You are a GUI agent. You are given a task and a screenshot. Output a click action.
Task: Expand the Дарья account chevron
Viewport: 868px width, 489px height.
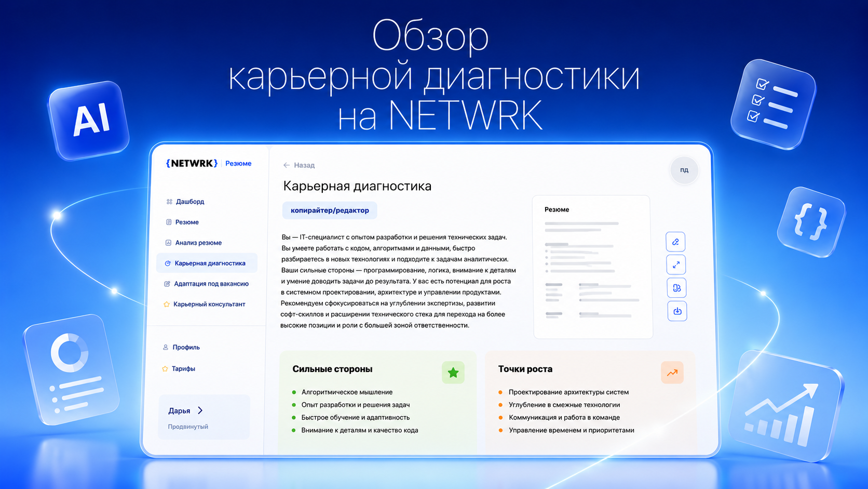point(200,411)
